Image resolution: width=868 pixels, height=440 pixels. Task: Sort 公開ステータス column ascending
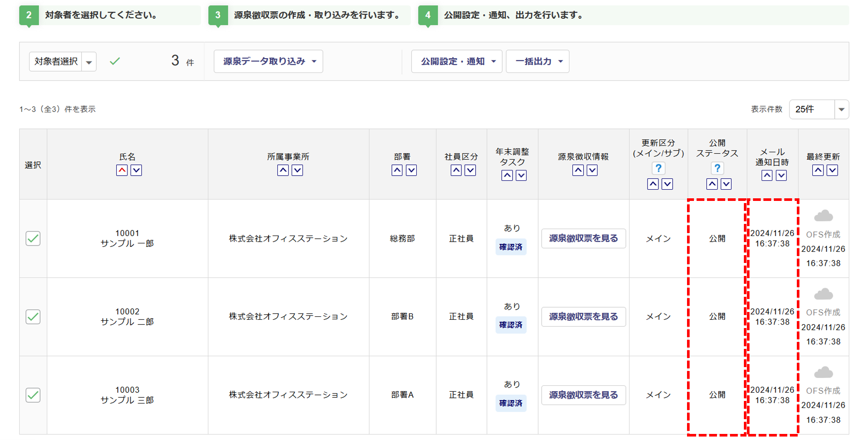[712, 184]
